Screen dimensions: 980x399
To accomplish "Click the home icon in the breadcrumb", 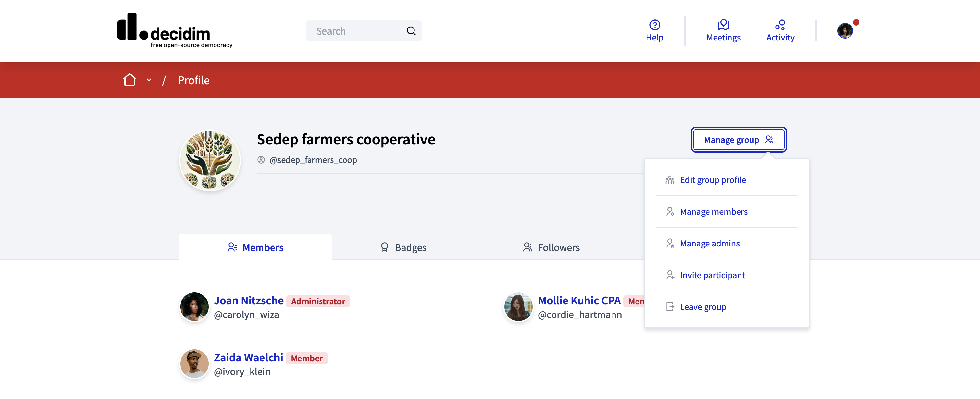I will pos(130,79).
